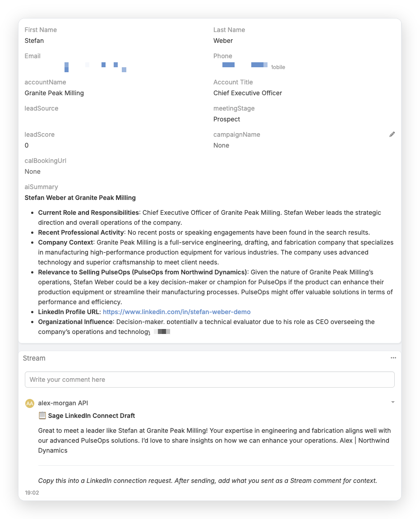Click the alex-morgan AA avatar
420x519 pixels.
pos(30,403)
